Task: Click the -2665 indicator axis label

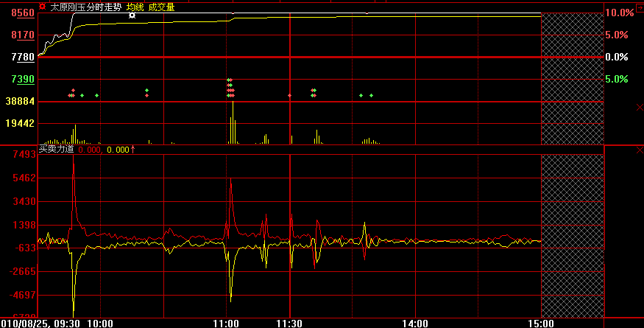Action: pos(23,272)
